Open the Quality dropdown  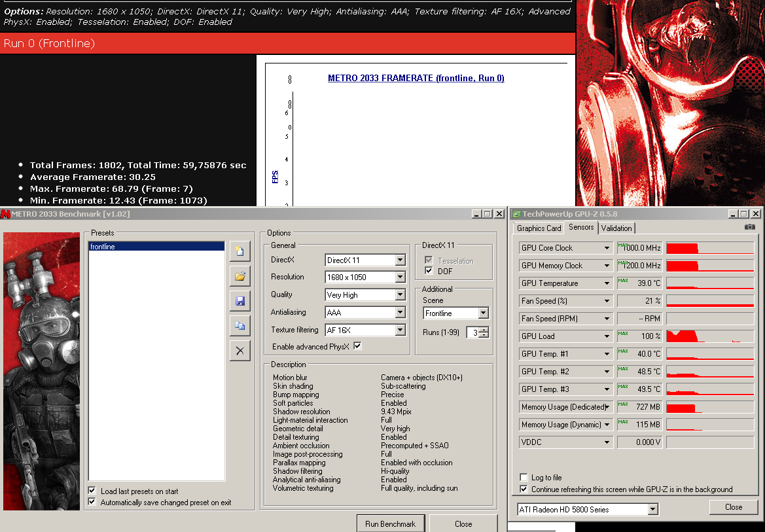(x=400, y=295)
